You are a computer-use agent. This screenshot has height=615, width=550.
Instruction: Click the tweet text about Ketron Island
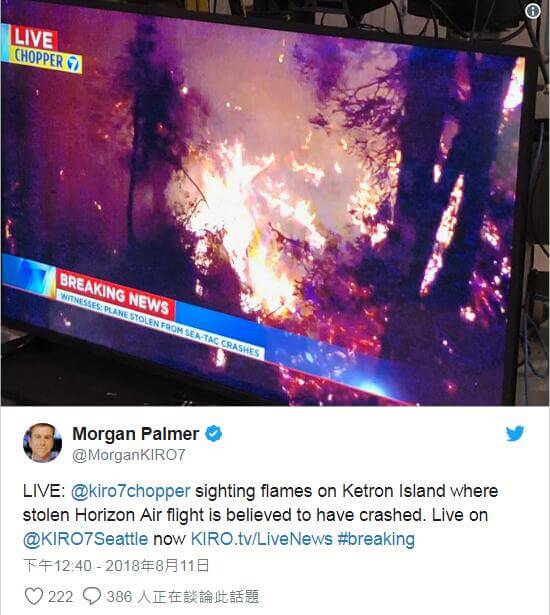pos(260,515)
